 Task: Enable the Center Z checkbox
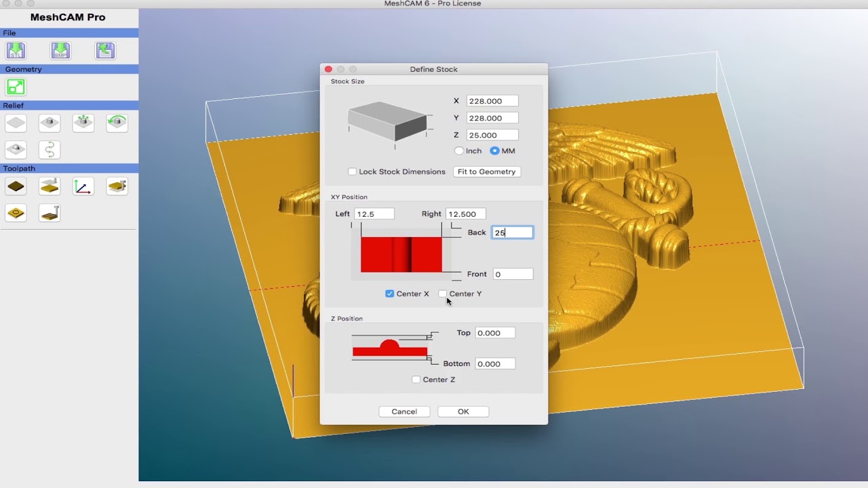[x=416, y=380]
